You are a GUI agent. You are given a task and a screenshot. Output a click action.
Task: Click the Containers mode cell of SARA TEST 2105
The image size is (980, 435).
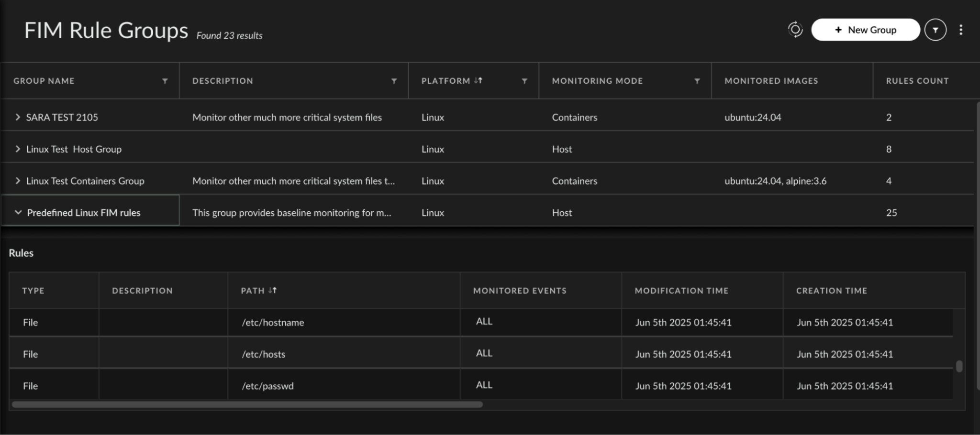coord(574,117)
